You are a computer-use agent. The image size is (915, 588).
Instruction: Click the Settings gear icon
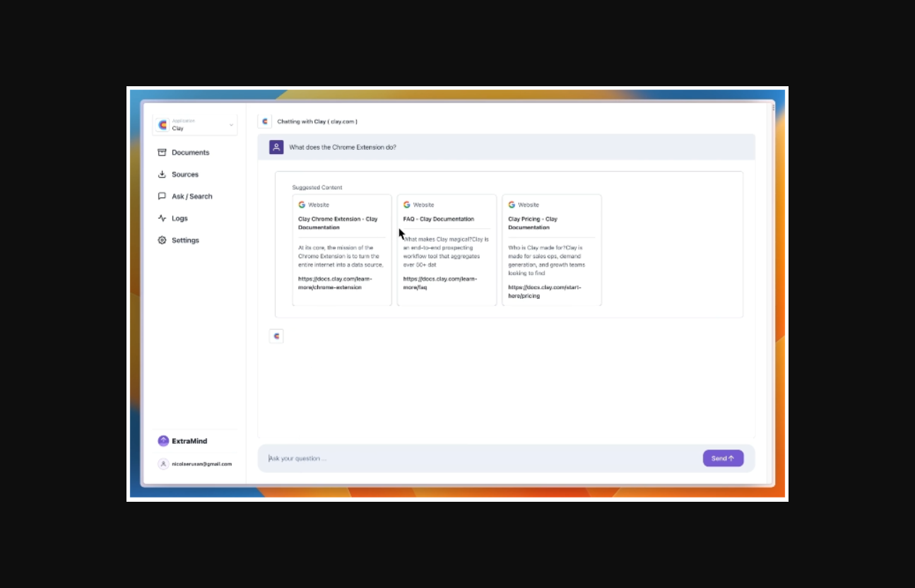[x=162, y=240]
